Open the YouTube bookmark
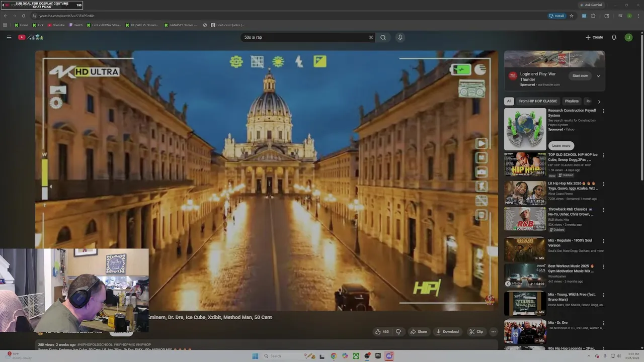Screen dimensions: 644x362 click(56, 25)
